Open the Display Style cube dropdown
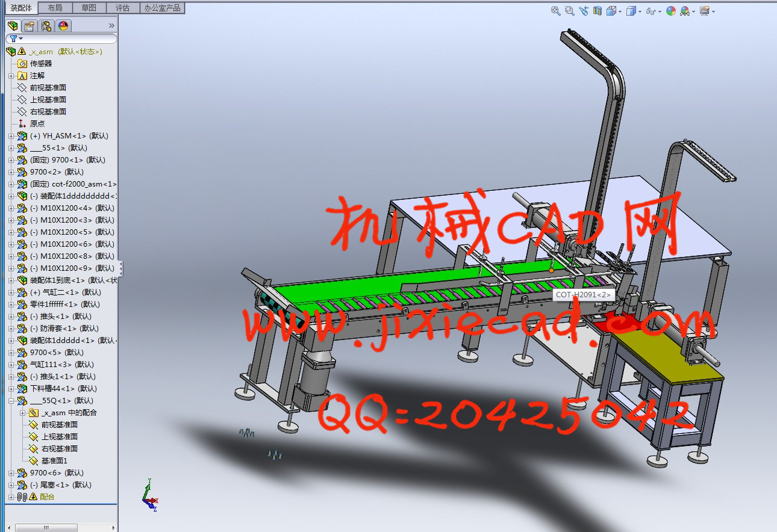Image resolution: width=777 pixels, height=532 pixels. point(632,11)
